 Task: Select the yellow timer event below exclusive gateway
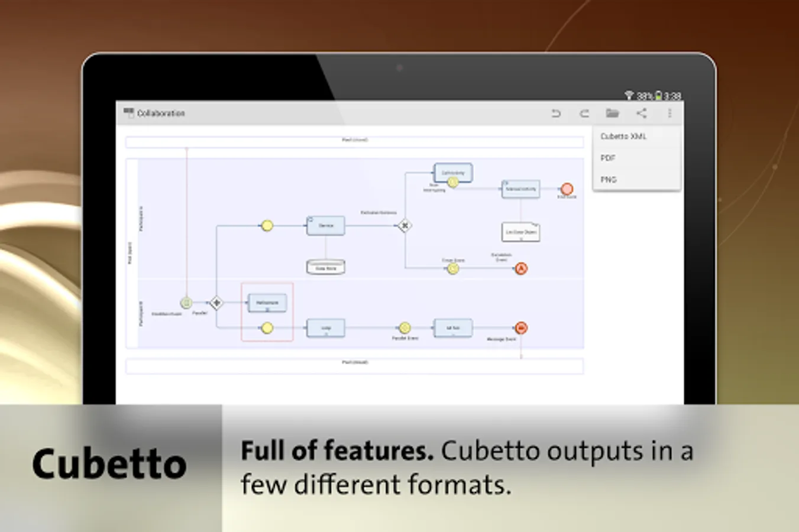452,268
